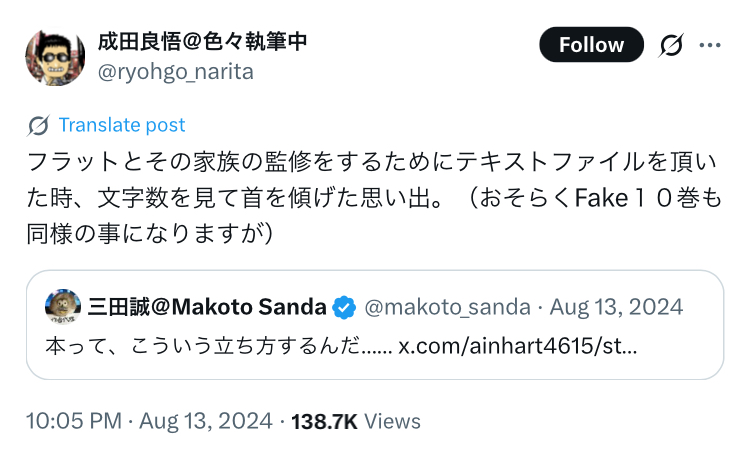Click the 138.7K Views count
Viewport: 750px width, 454px height.
click(x=356, y=421)
